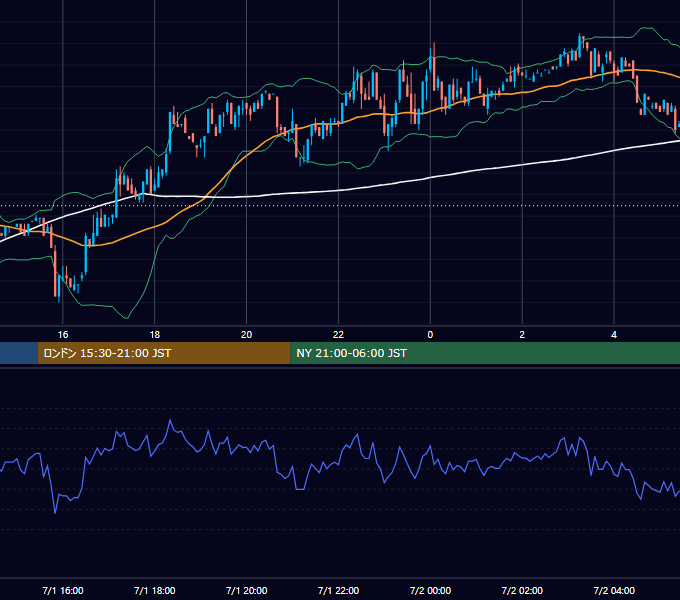Click the 16 hour label on price chart axis
Screen dimensions: 680x600
(63, 334)
